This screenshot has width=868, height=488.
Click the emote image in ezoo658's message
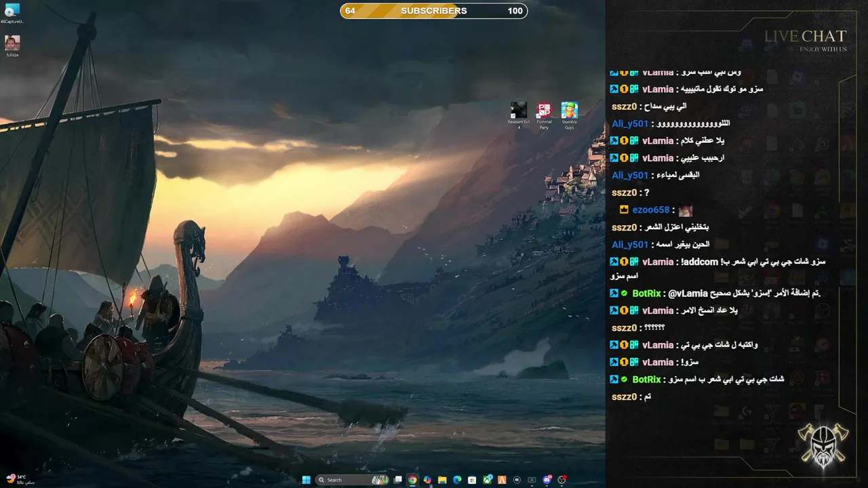(686, 211)
